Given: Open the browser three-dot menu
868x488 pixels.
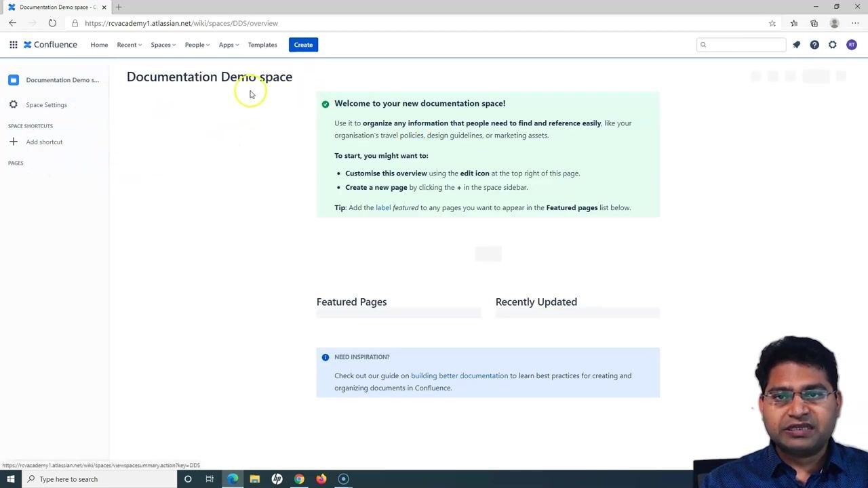Looking at the screenshot, I should [x=855, y=23].
